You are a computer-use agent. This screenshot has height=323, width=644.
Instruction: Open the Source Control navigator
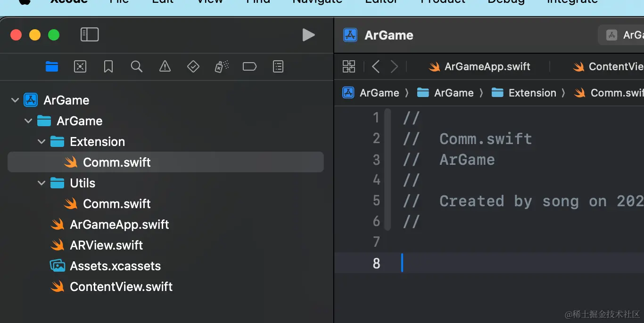80,66
